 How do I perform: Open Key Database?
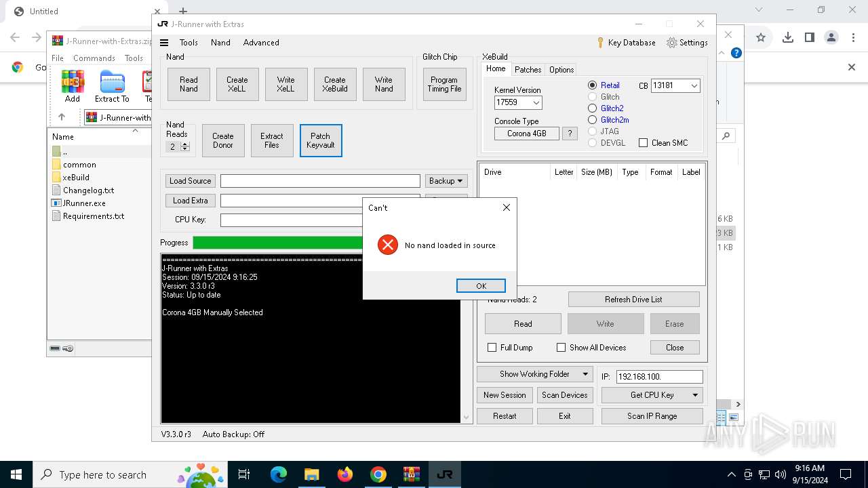pos(626,43)
